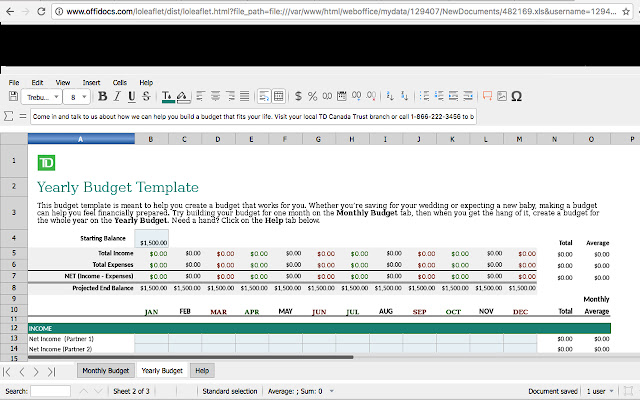Apply Bold formatting
Screen dimensions: 640x400
tap(103, 97)
